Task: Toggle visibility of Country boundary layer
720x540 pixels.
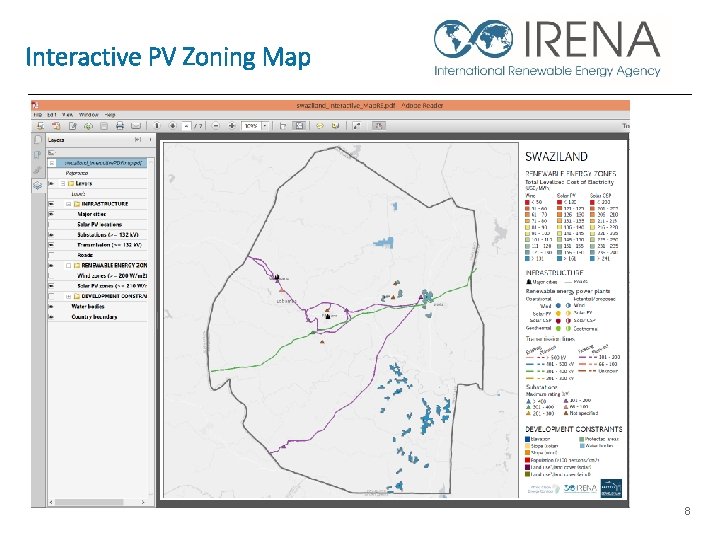Action: [51, 317]
